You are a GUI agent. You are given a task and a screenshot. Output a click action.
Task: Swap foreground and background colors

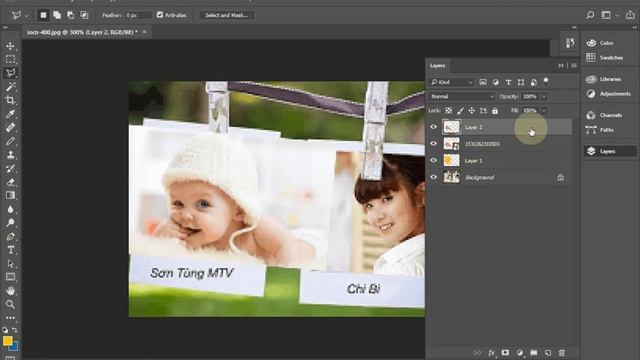[15, 329]
